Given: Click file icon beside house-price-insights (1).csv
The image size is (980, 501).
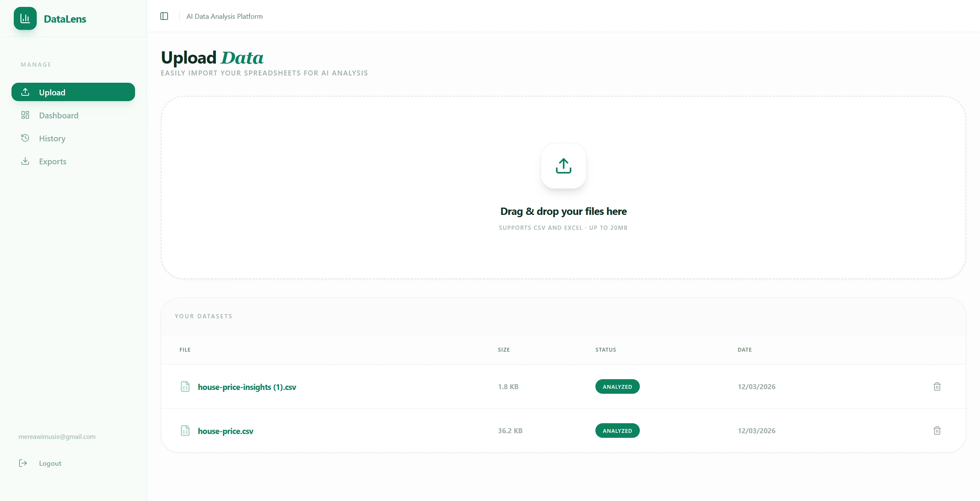Looking at the screenshot, I should 185,386.
